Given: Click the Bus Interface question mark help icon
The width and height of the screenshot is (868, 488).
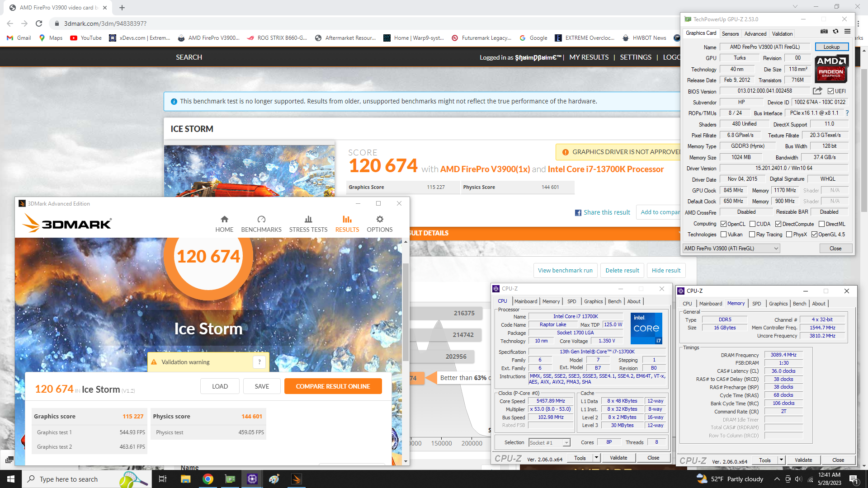Looking at the screenshot, I should 847,113.
